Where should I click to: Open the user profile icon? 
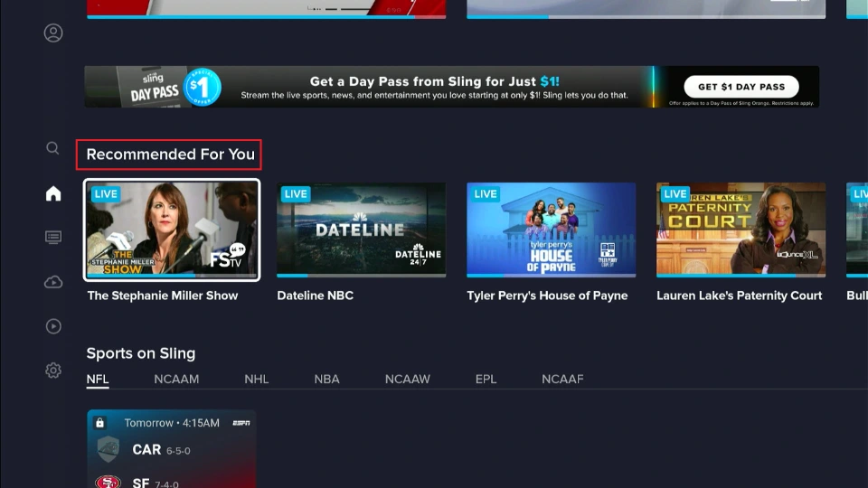tap(53, 33)
